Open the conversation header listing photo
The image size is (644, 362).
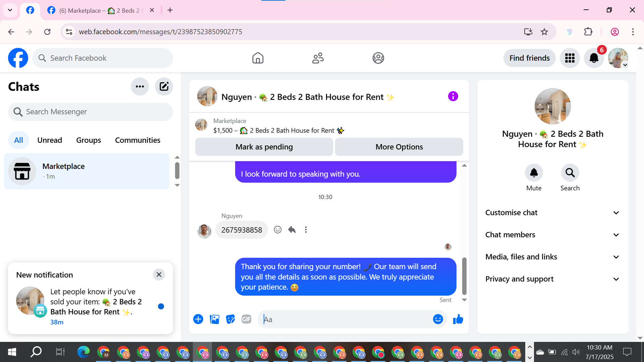tap(207, 97)
